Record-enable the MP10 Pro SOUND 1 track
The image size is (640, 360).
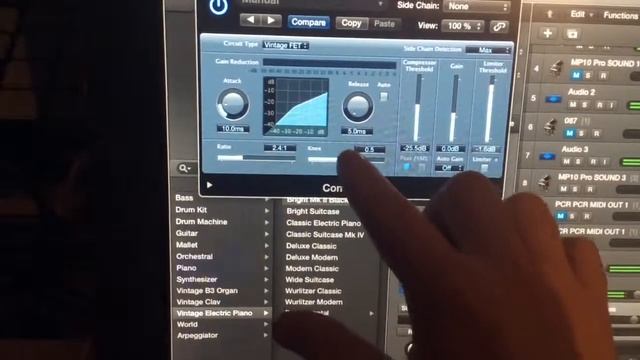603,76
